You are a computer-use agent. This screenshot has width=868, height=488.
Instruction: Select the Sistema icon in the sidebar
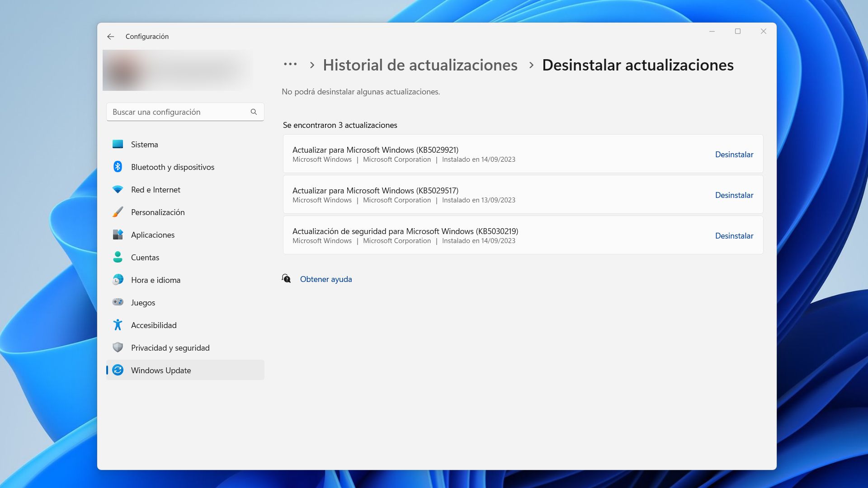point(118,144)
